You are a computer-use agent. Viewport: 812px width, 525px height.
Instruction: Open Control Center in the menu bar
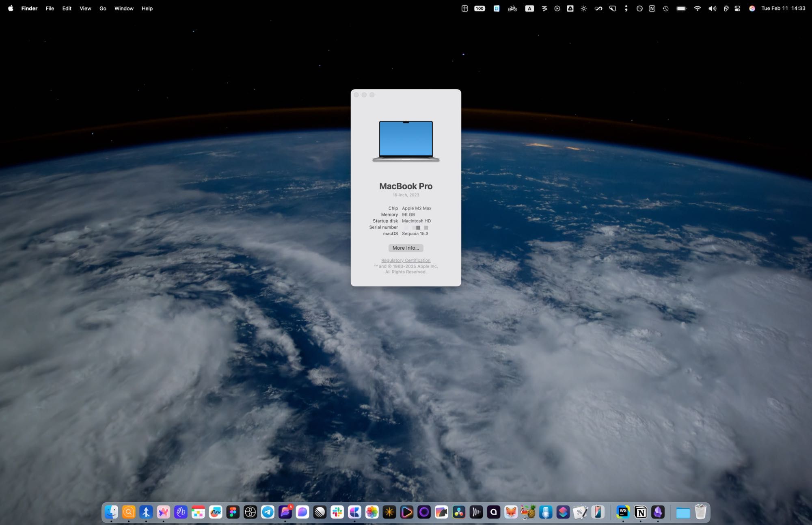pos(737,8)
